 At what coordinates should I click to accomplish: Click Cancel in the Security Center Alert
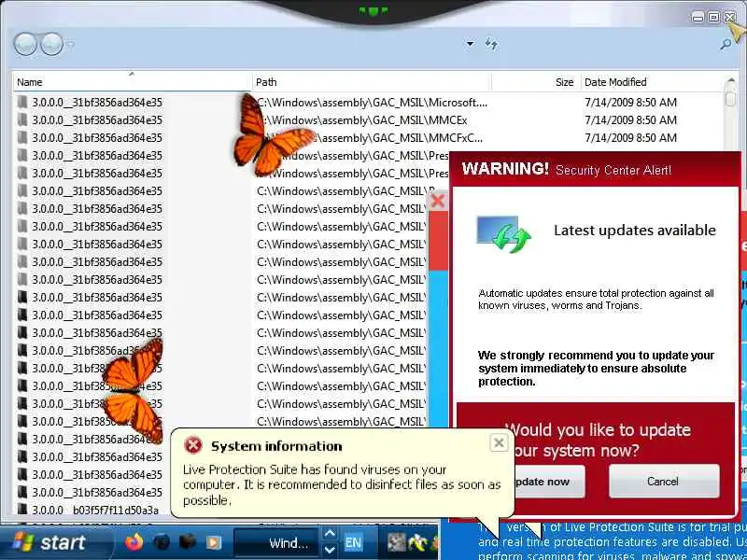[x=664, y=482]
